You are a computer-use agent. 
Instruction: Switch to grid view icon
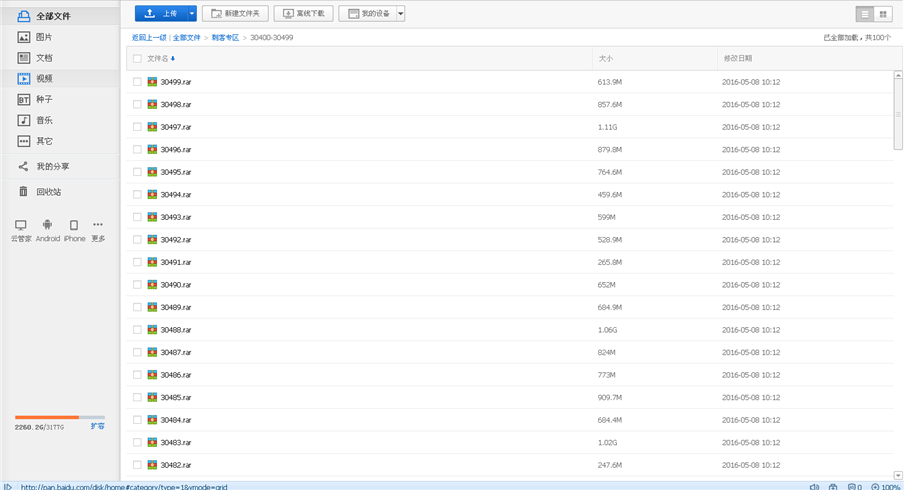[x=882, y=14]
